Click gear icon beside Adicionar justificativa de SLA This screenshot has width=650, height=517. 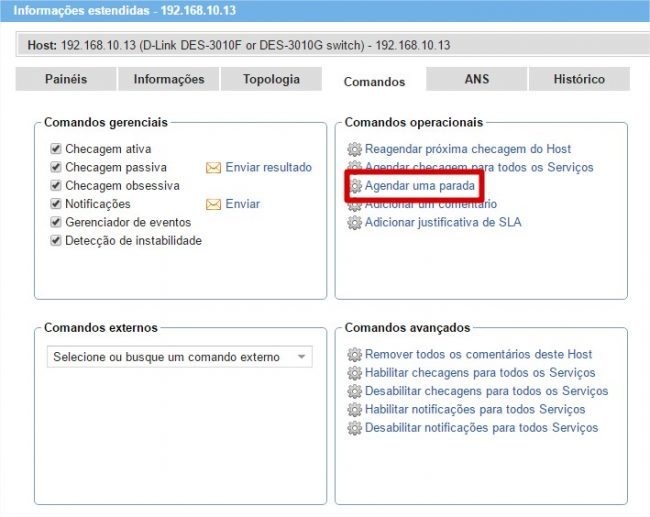(x=354, y=222)
